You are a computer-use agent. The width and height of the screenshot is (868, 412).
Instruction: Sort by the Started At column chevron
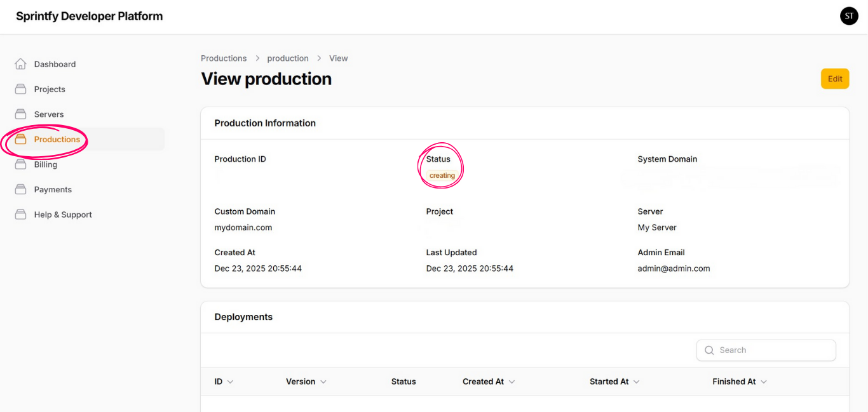pos(636,382)
